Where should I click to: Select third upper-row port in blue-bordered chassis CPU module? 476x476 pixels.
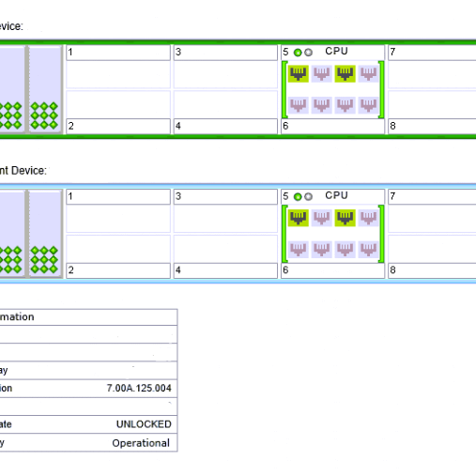point(345,218)
